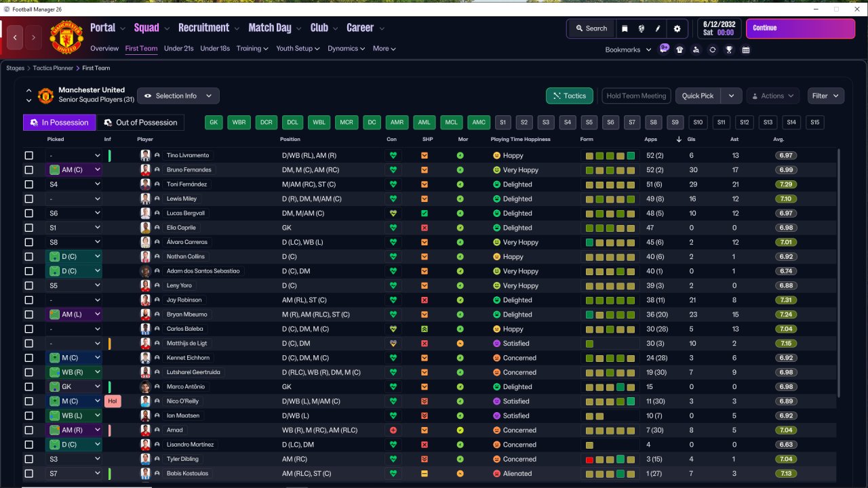Viewport: 868px width, 488px height.
Task: Open the messages icon with 9+ badge
Action: coord(664,49)
